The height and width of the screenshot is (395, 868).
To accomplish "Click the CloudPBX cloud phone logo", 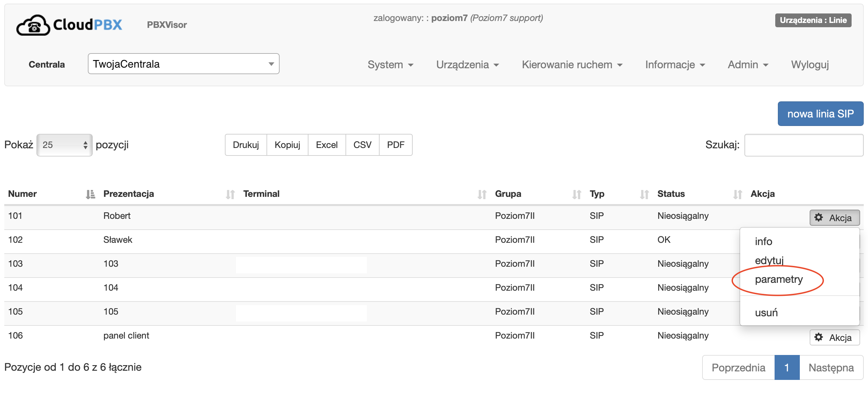I will click(33, 25).
